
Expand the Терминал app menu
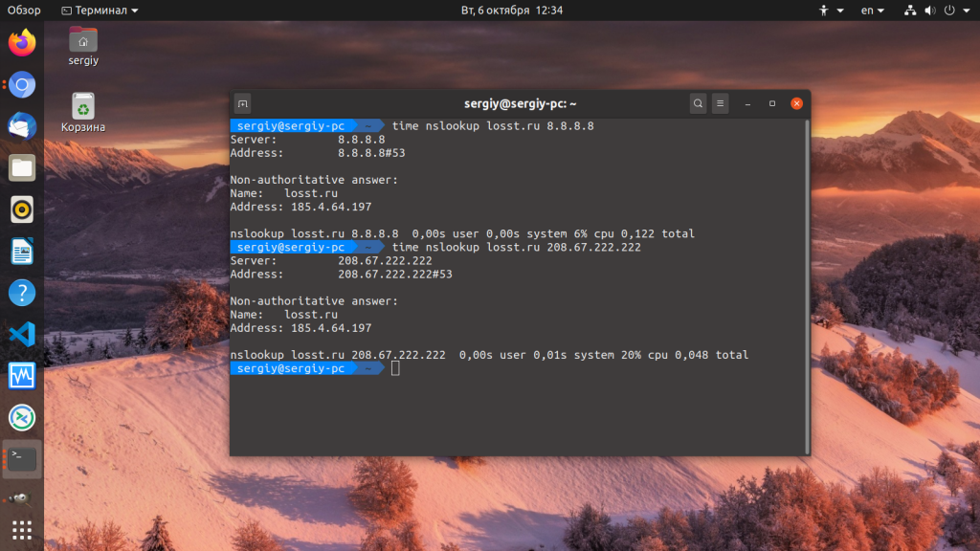click(99, 11)
